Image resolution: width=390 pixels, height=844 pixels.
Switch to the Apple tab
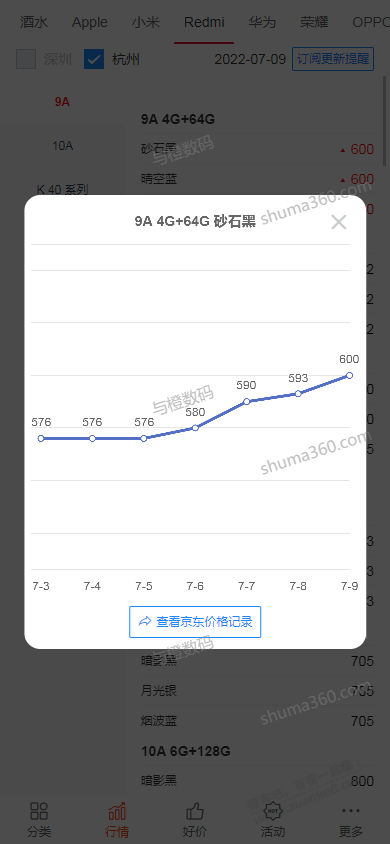point(90,23)
